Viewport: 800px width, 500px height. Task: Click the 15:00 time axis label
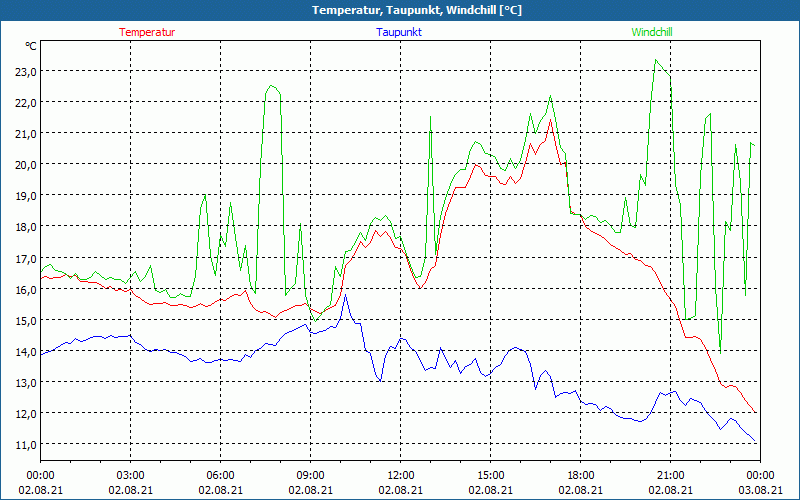[490, 475]
